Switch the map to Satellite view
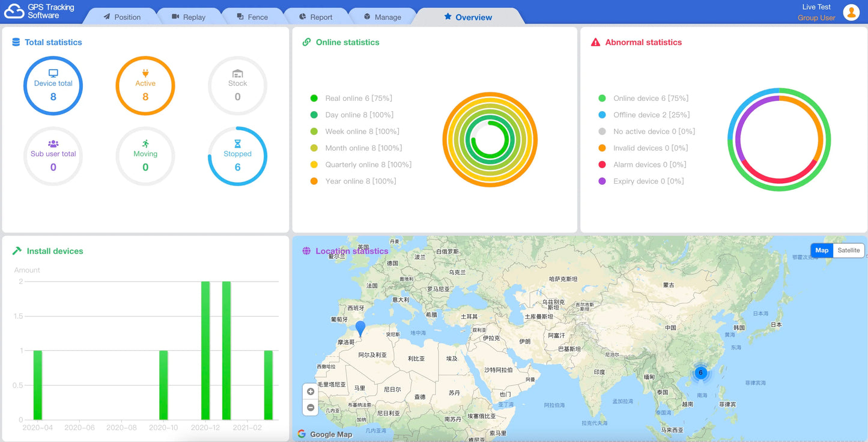 point(849,250)
